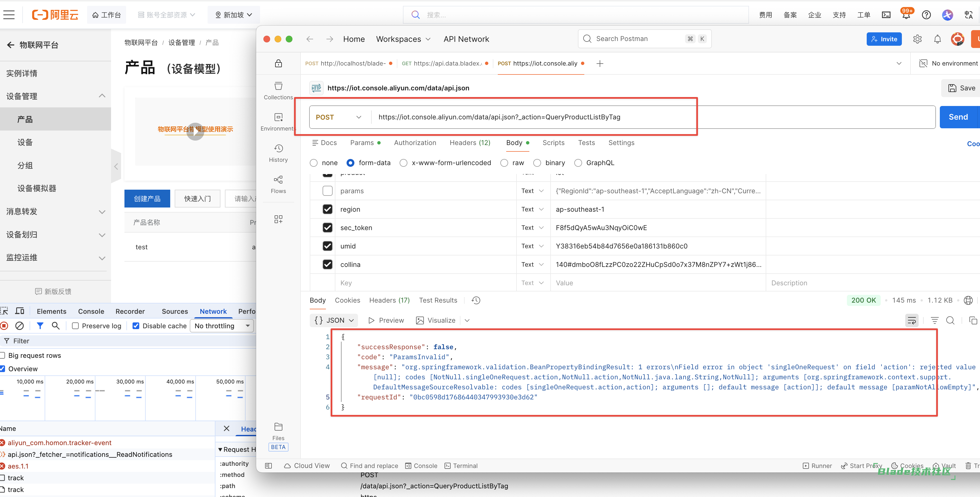
Task: Click the Send button
Action: [x=958, y=117]
